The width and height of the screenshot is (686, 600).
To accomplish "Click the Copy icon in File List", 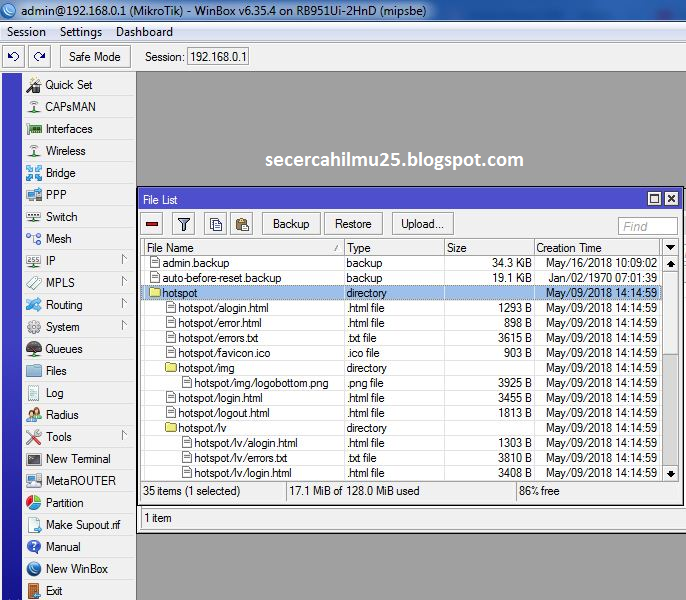I will 216,224.
